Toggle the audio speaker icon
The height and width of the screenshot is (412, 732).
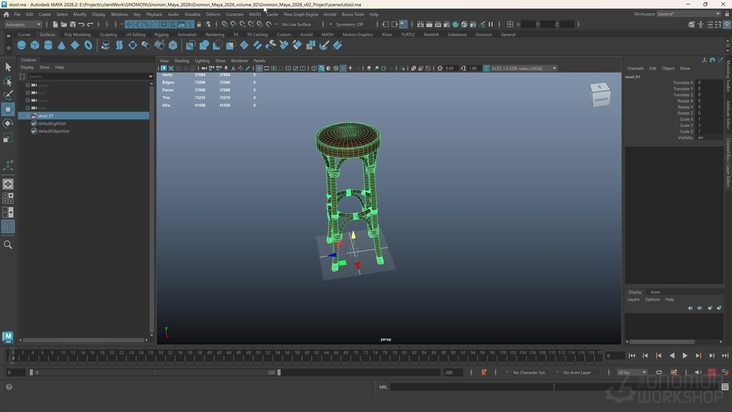[x=698, y=372]
